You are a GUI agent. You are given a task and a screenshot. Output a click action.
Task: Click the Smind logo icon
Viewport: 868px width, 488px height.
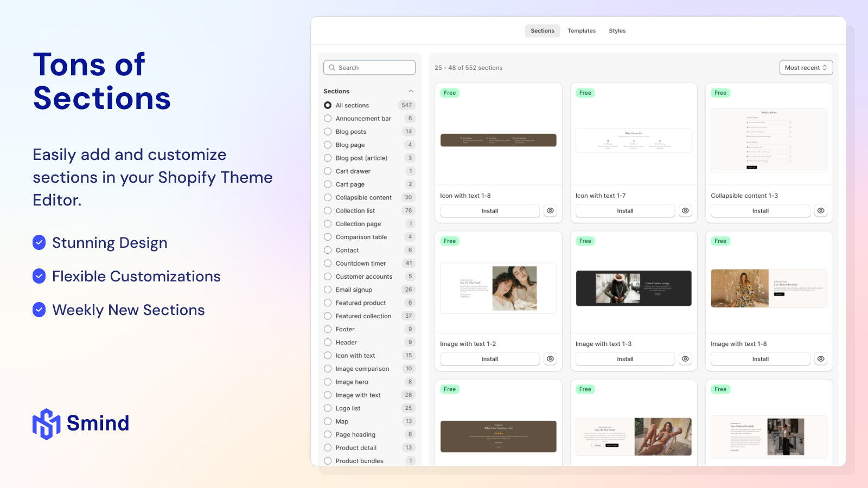point(47,424)
